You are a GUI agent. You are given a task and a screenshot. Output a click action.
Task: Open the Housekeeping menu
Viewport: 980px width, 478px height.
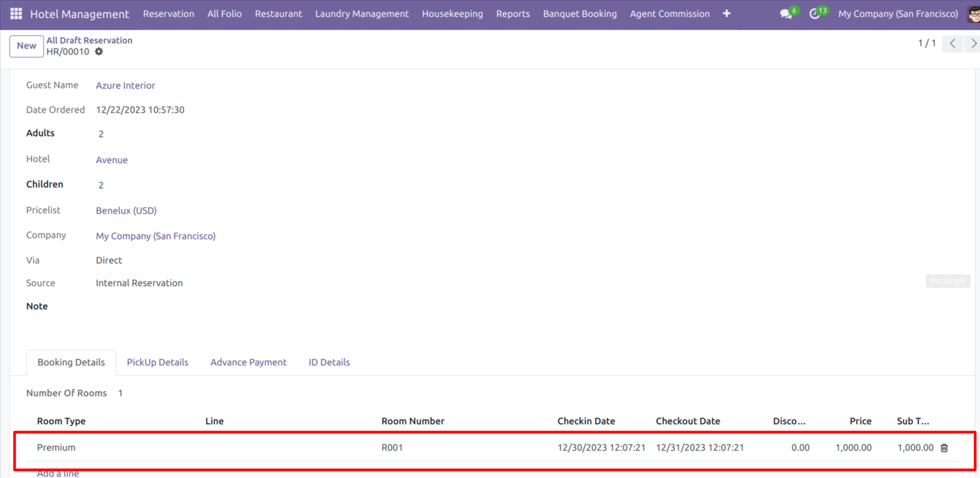pos(452,14)
